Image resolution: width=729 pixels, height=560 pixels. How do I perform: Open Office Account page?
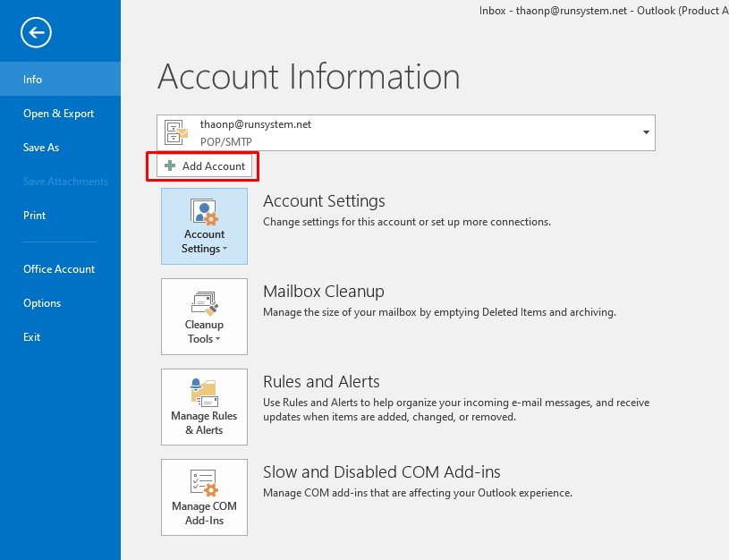(61, 269)
